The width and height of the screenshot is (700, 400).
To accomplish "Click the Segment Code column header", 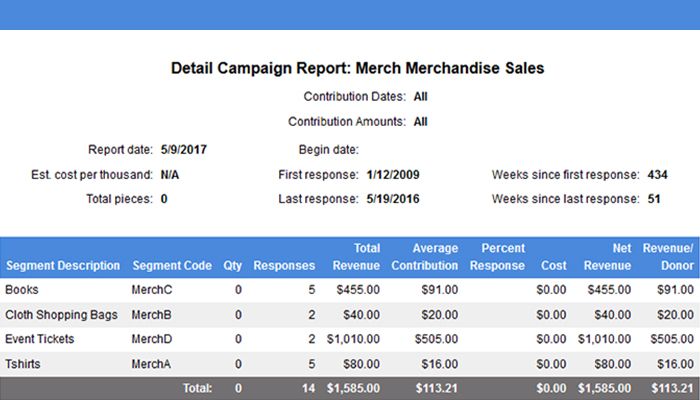I will (171, 266).
